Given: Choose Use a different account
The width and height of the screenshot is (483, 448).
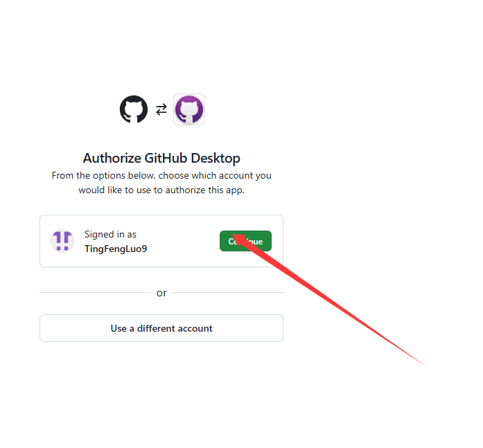Looking at the screenshot, I should pyautogui.click(x=161, y=328).
